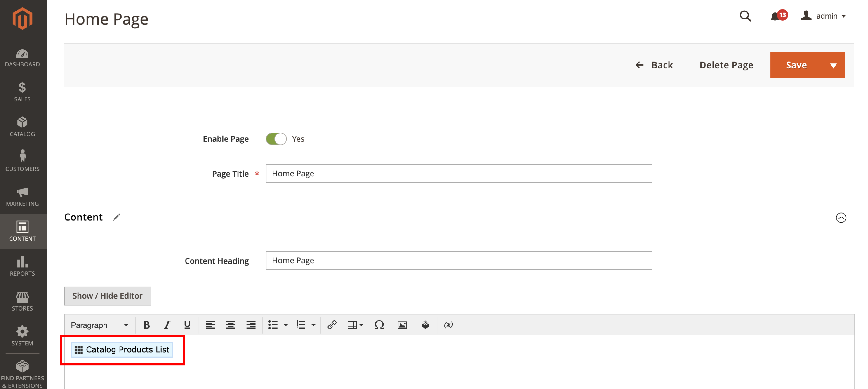Image resolution: width=868 pixels, height=389 pixels.
Task: Click the Insert Image icon
Action: 403,325
